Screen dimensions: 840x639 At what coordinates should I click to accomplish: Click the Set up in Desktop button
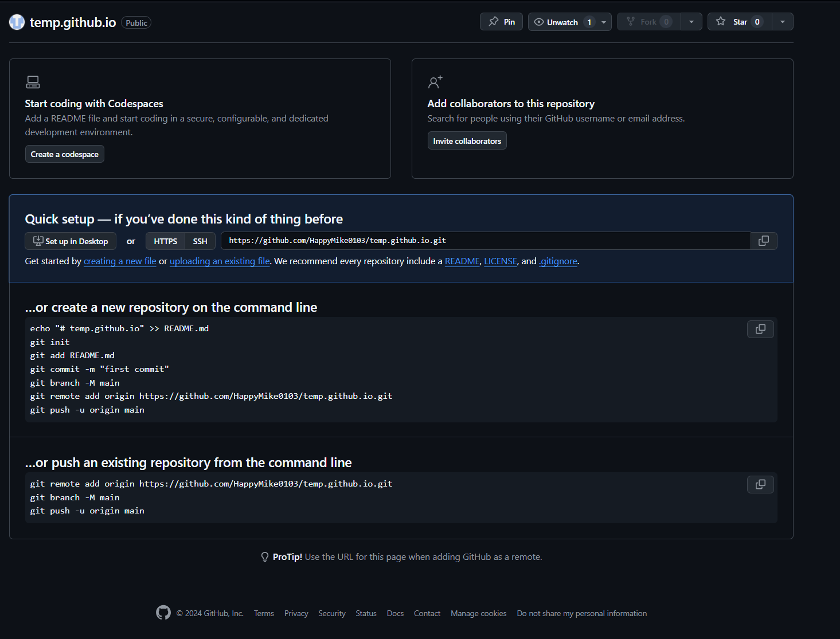tap(71, 241)
